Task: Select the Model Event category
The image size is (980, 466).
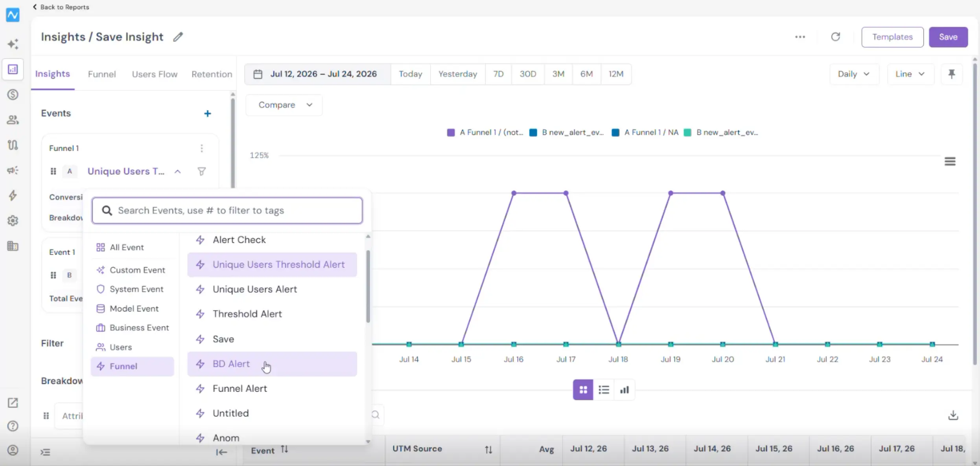Action: (x=132, y=309)
